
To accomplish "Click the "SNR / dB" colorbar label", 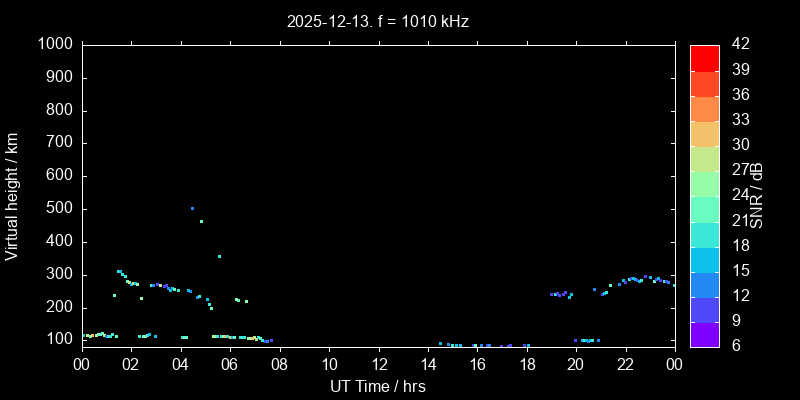I will (x=757, y=195).
